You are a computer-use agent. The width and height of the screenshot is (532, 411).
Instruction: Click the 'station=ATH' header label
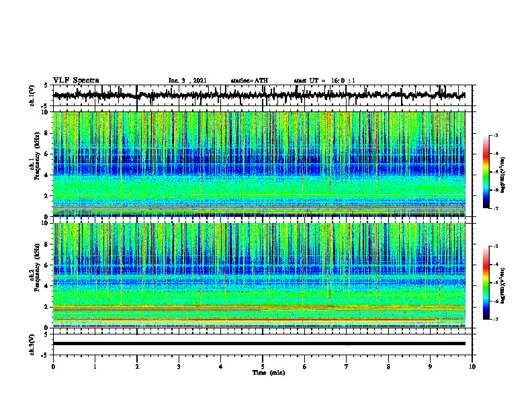click(249, 81)
